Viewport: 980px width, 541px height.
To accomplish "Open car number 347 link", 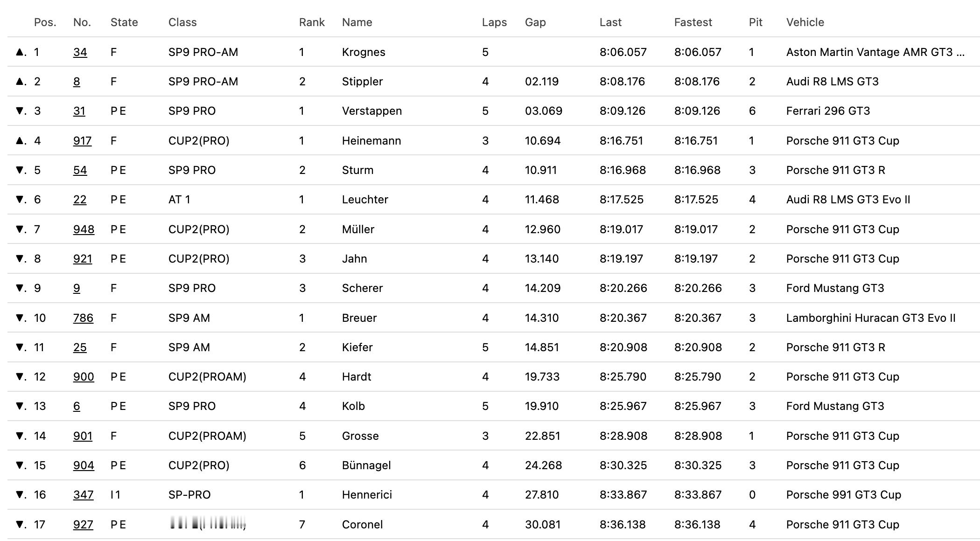I will coord(83,495).
